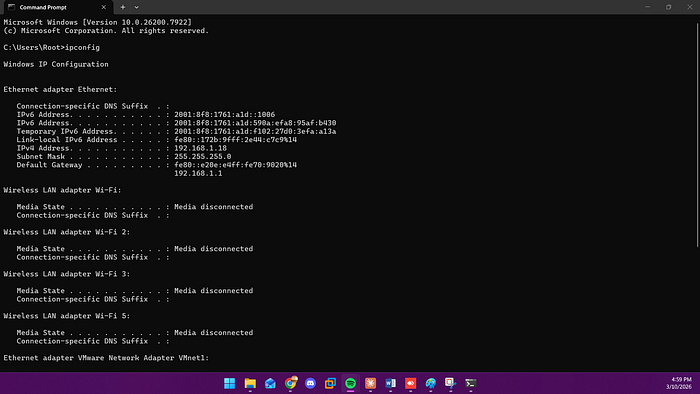Open the red AnyDesk taskbar icon

[x=411, y=383]
